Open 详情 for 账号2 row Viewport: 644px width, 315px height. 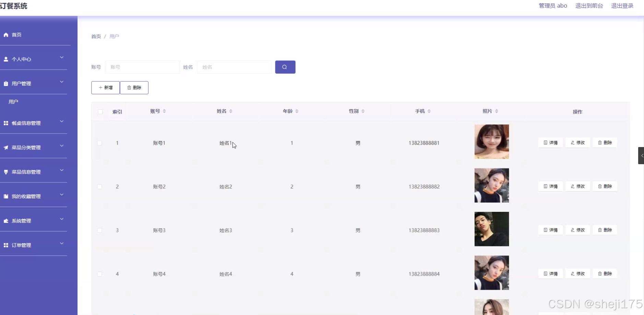coord(550,186)
